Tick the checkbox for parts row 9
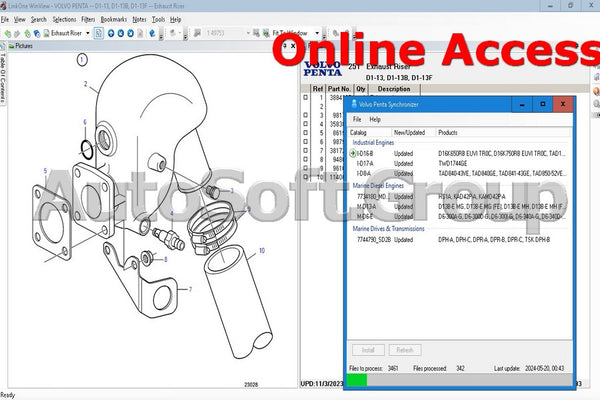The width and height of the screenshot is (600, 400). (305, 168)
